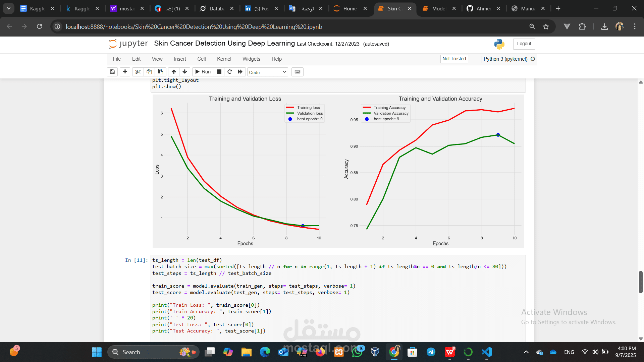Open the Chrome three-dot menu
Viewport: 644px width, 362px height.
(x=635, y=26)
